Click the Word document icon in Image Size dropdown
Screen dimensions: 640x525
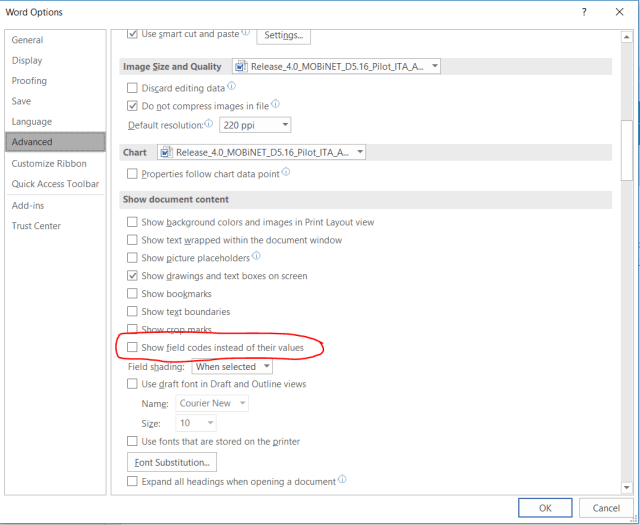pyautogui.click(x=241, y=66)
